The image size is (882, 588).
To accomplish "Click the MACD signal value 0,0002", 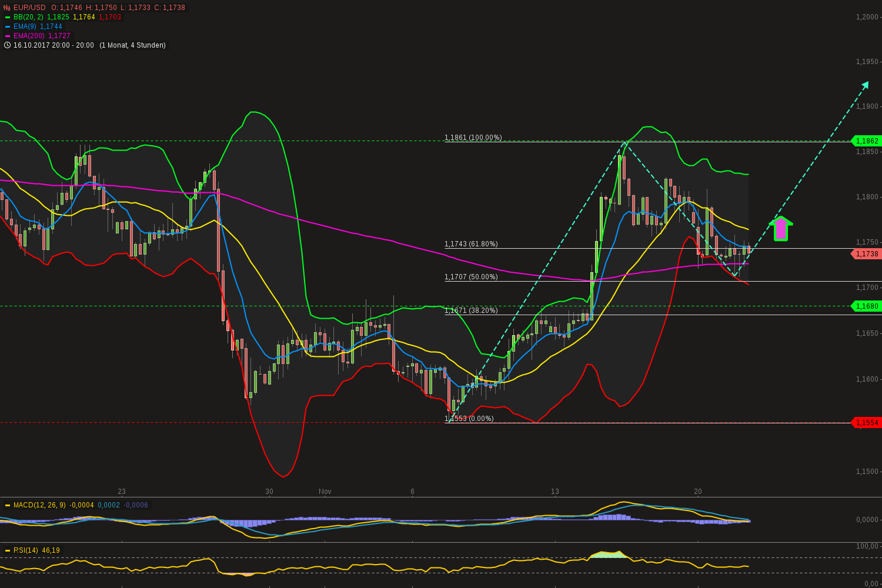I will (x=109, y=505).
